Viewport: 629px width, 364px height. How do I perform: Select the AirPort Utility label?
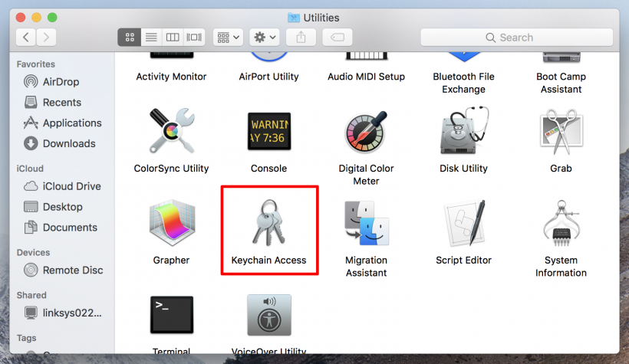[x=268, y=77]
